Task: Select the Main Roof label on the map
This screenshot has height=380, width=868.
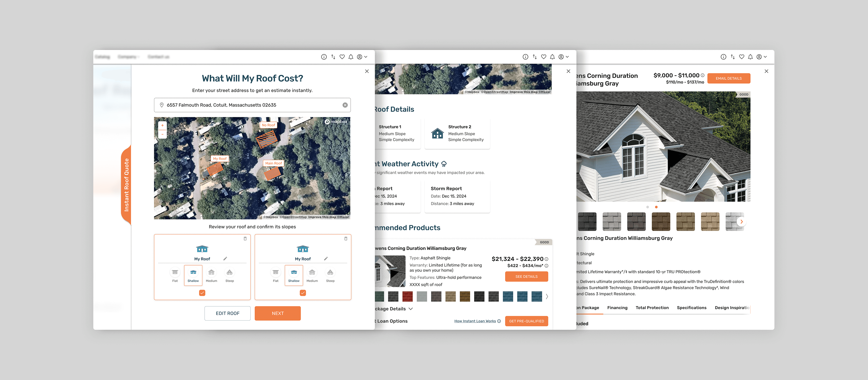Action: click(x=273, y=163)
